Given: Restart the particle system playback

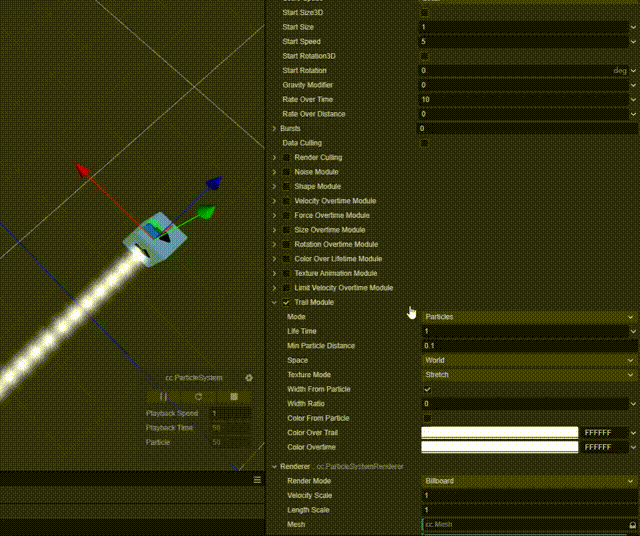Looking at the screenshot, I should (x=198, y=396).
